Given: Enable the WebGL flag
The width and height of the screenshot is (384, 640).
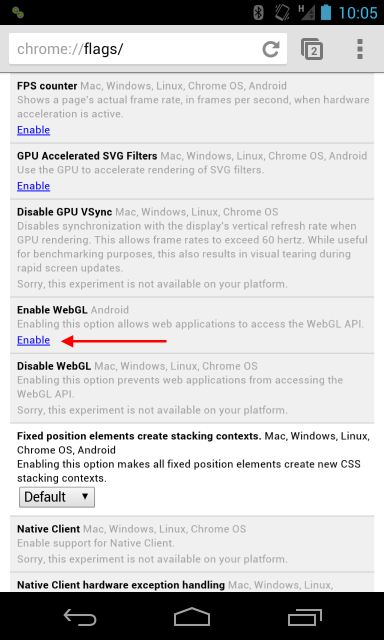Looking at the screenshot, I should coord(33,340).
